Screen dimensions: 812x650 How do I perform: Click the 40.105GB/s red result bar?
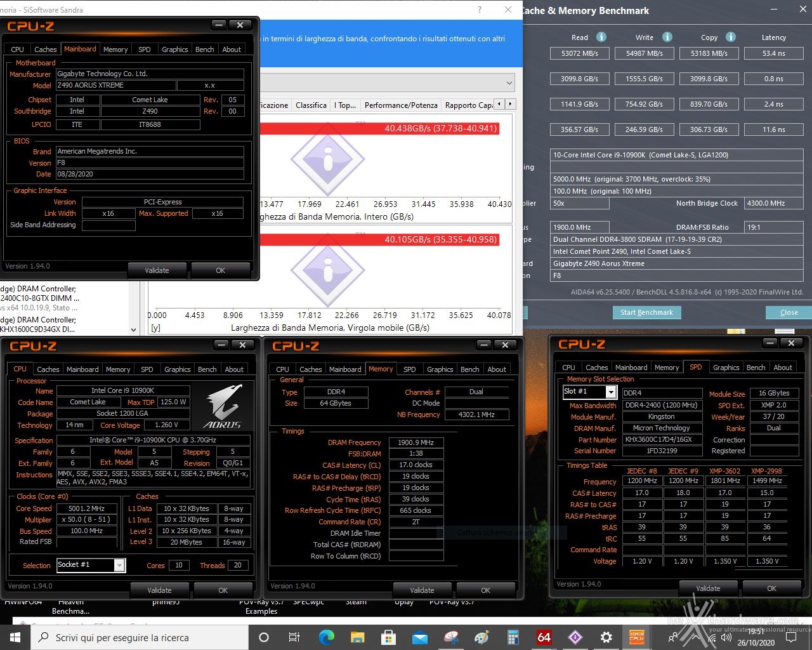(x=380, y=239)
